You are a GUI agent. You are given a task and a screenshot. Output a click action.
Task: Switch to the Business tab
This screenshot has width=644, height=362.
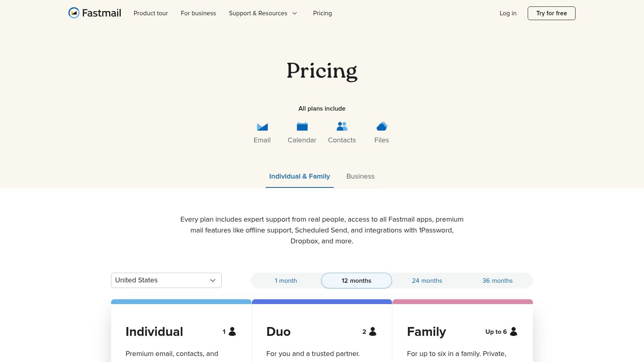[x=360, y=176]
